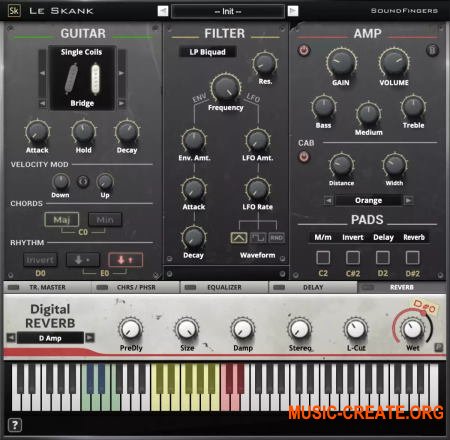Click the amp VOLUME knob
The width and height of the screenshot is (450, 440).
pyautogui.click(x=394, y=63)
